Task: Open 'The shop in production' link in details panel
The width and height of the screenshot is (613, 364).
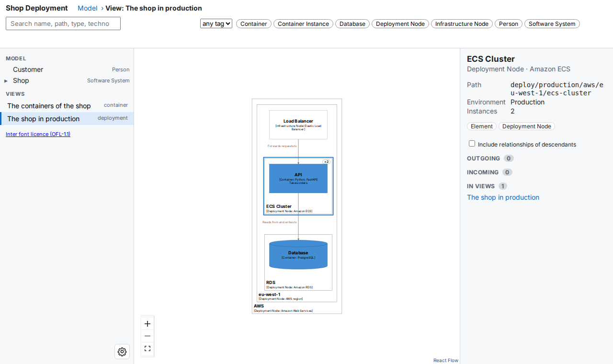Action: click(503, 197)
